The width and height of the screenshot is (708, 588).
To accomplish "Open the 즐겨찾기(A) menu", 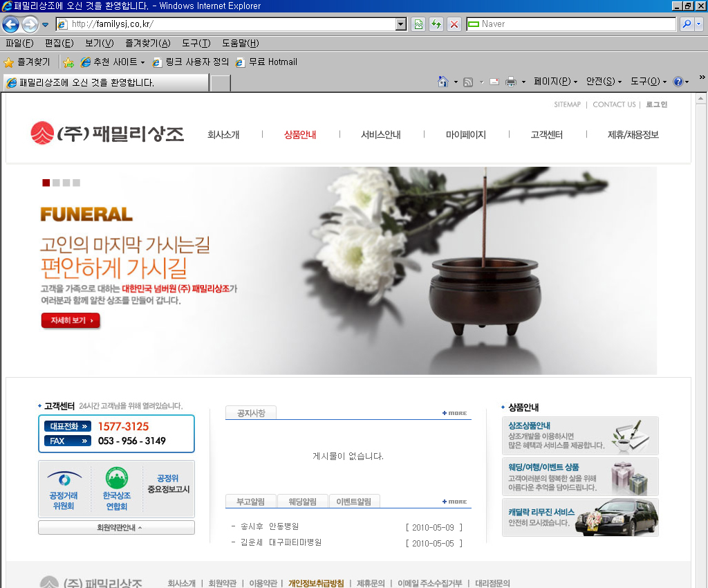I will [x=148, y=44].
